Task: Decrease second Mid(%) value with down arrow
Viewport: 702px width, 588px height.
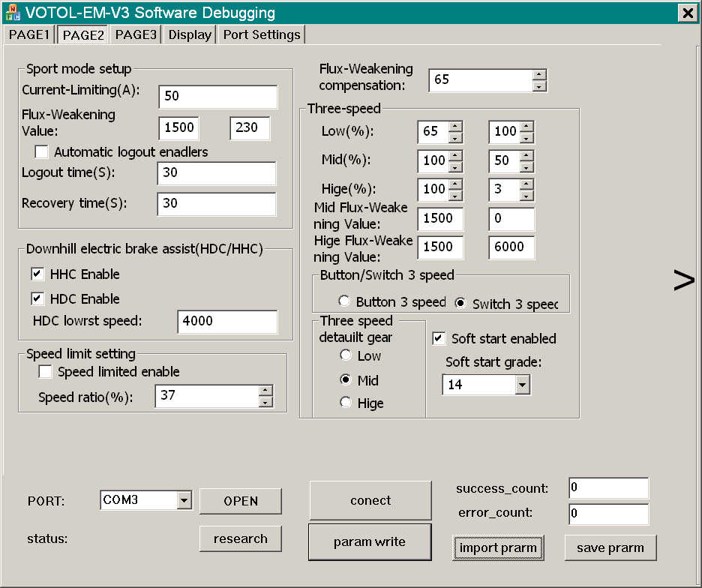Action: click(526, 166)
